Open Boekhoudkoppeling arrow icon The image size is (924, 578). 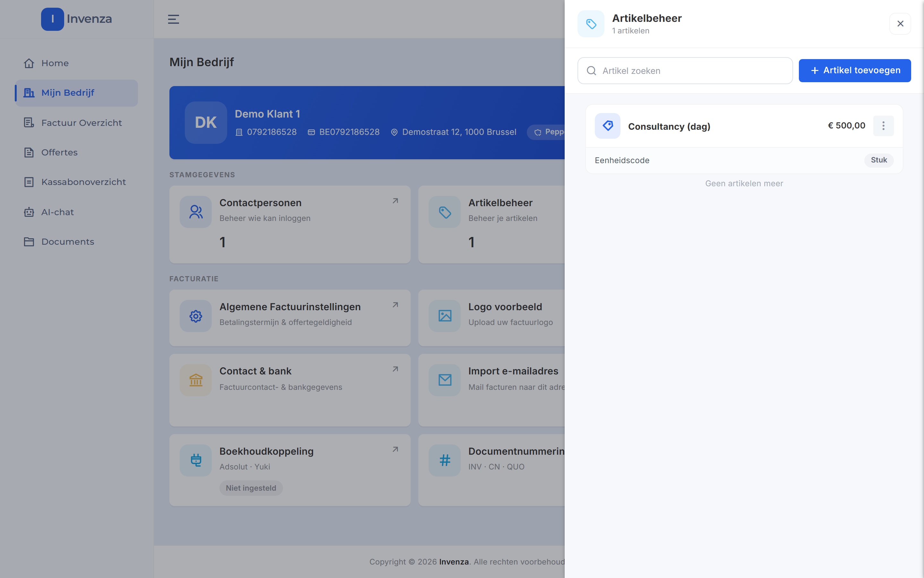(x=395, y=450)
